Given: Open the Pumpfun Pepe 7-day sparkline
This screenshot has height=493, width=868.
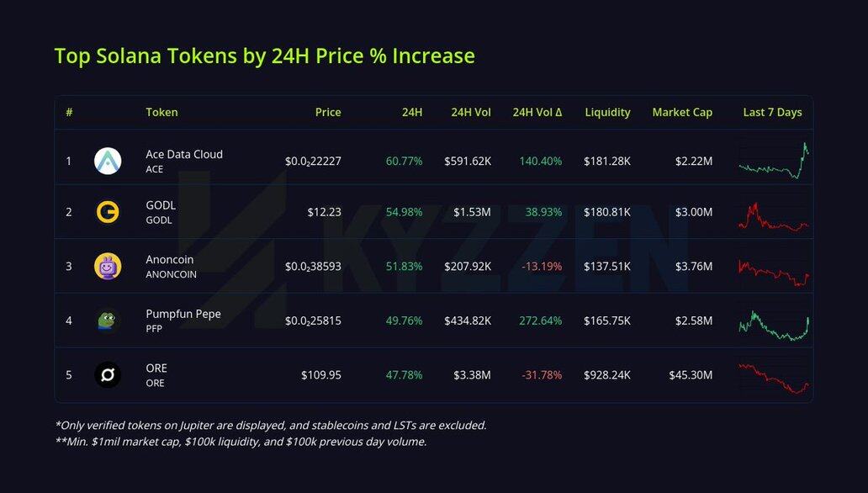Looking at the screenshot, I should [773, 325].
